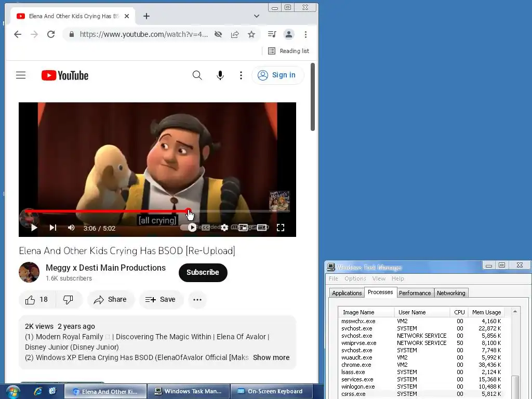Open the YouTube hamburger guide menu
This screenshot has width=532, height=399.
21,75
